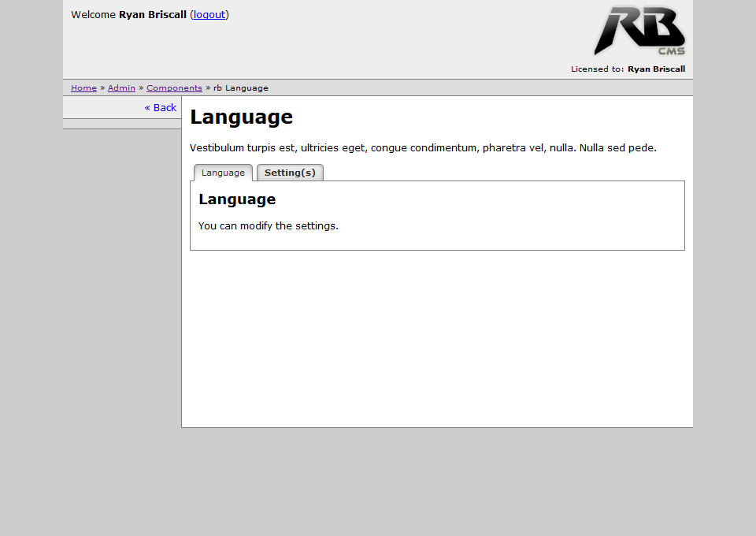Switch to the Setting(s) tab
The height and width of the screenshot is (536, 756).
[x=290, y=173]
